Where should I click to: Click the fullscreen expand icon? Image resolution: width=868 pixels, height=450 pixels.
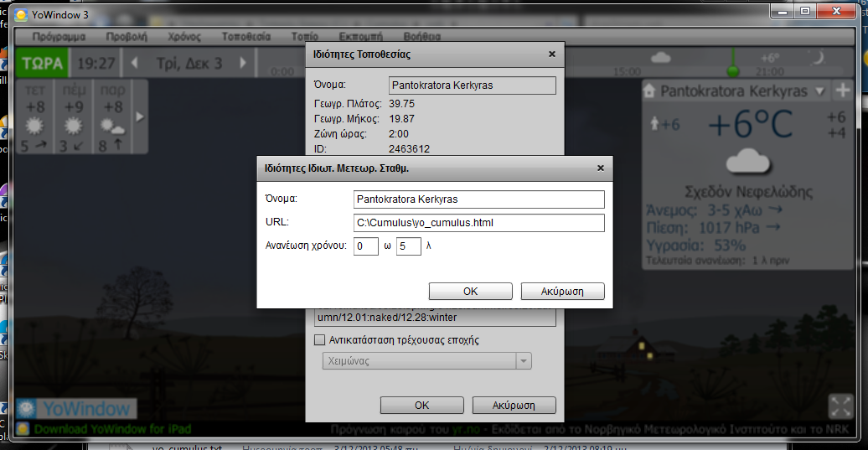point(840,406)
